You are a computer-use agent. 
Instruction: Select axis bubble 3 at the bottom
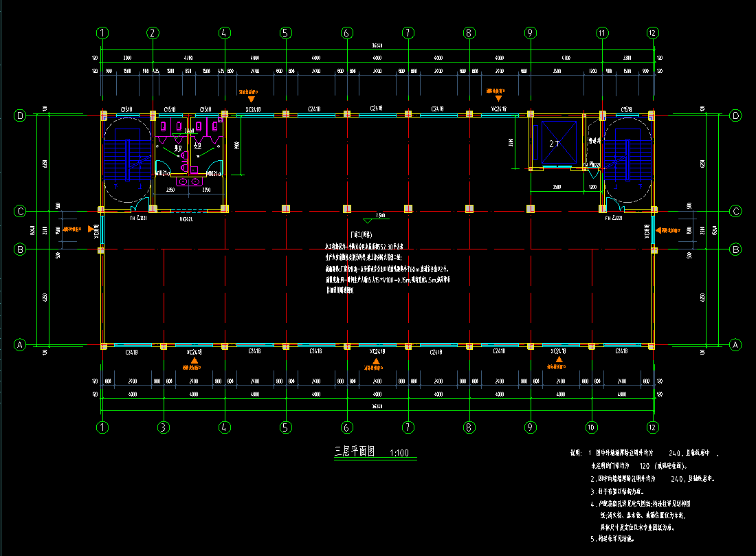pyautogui.click(x=163, y=427)
